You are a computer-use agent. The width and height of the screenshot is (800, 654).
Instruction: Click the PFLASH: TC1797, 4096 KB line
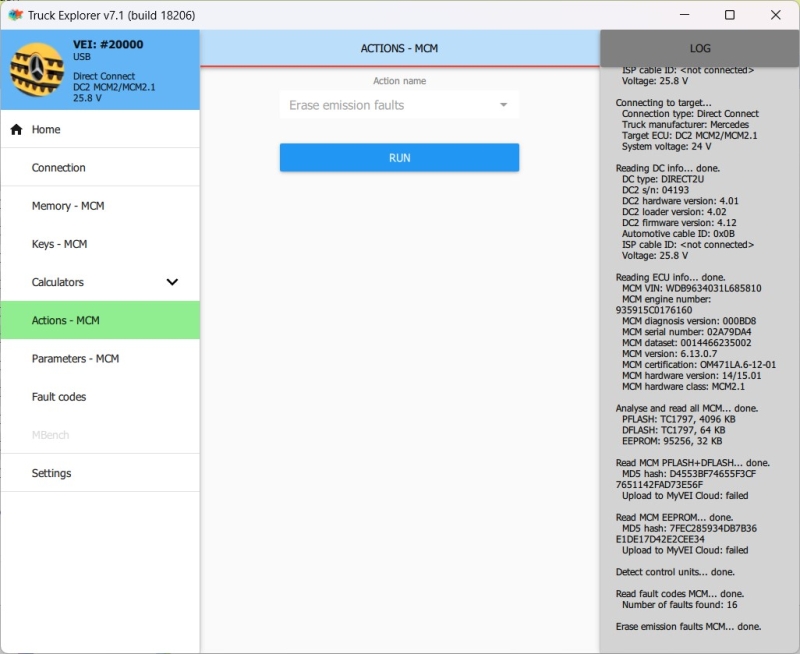pos(679,419)
